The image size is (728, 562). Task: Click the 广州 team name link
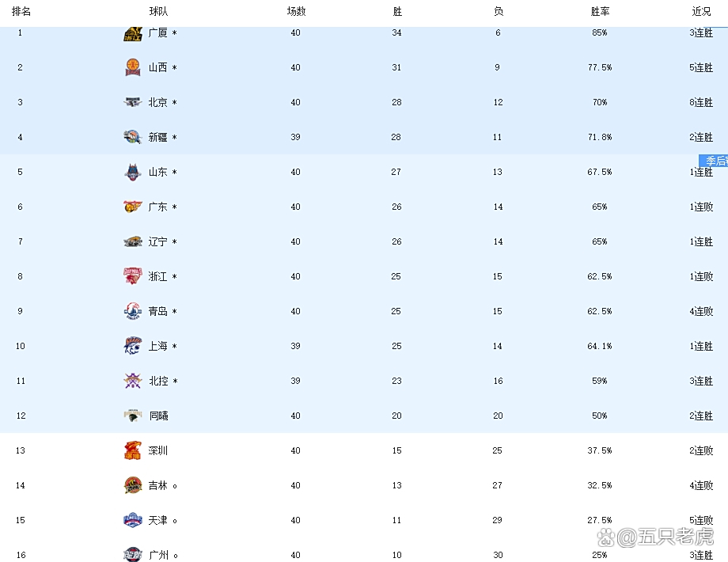(158, 556)
